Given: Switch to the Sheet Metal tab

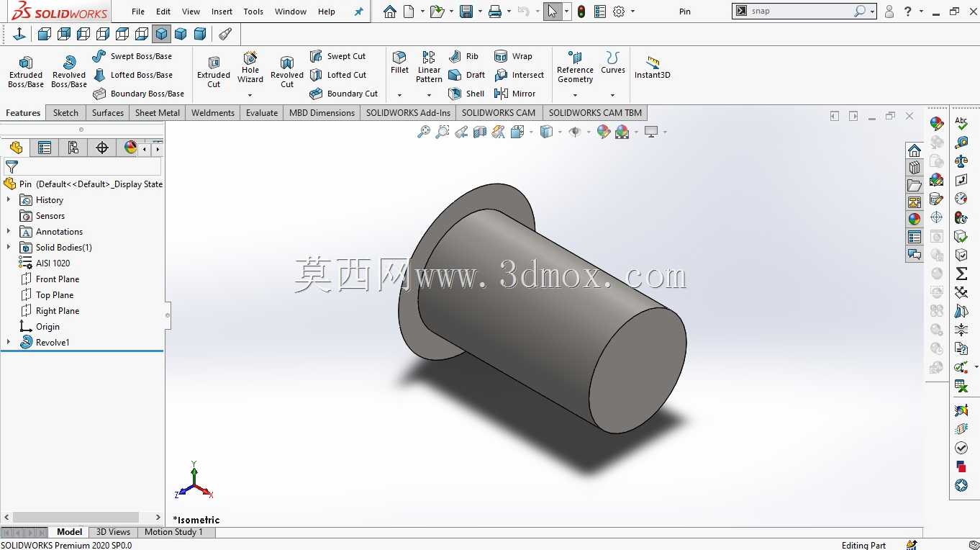Looking at the screenshot, I should (x=158, y=113).
